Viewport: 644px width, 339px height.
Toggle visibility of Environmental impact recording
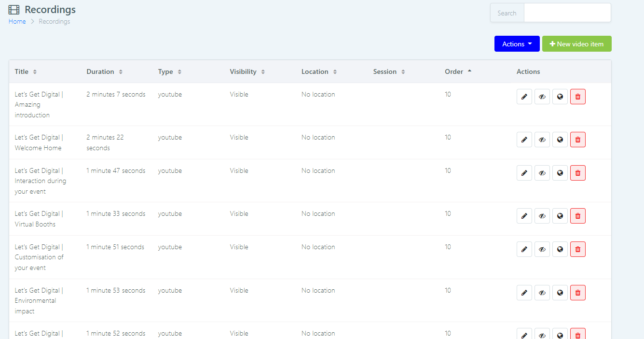pos(542,293)
